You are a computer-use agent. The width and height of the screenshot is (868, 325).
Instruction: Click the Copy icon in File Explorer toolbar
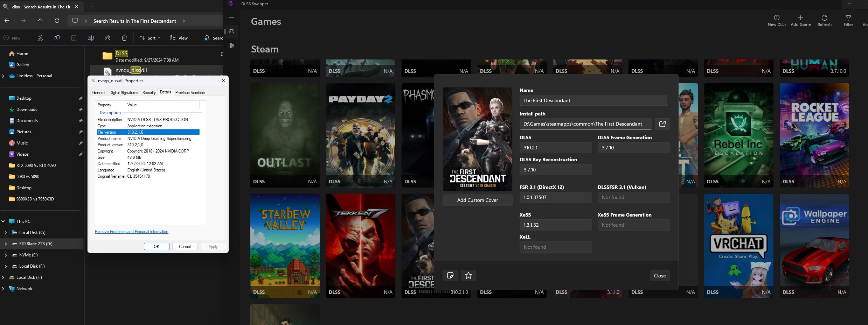(57, 38)
